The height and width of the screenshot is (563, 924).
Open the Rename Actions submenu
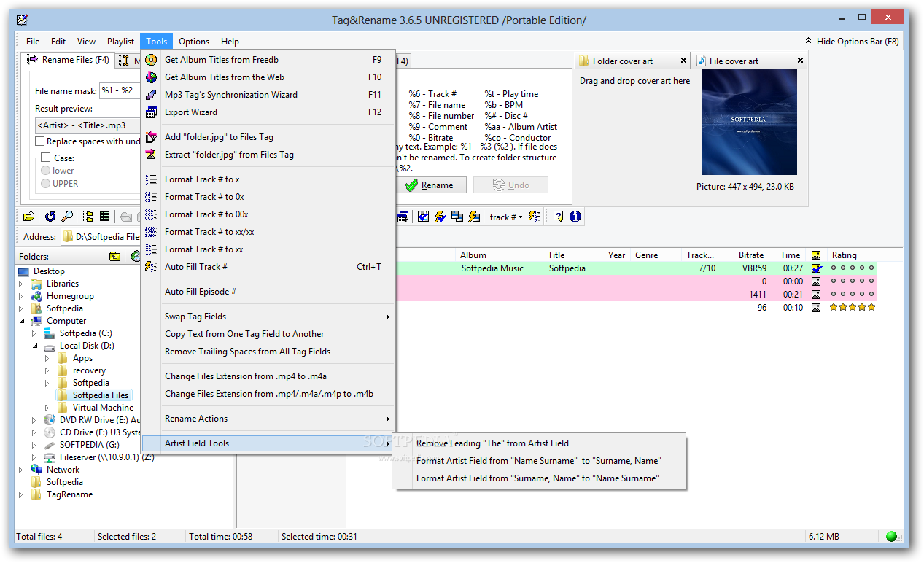tap(268, 419)
